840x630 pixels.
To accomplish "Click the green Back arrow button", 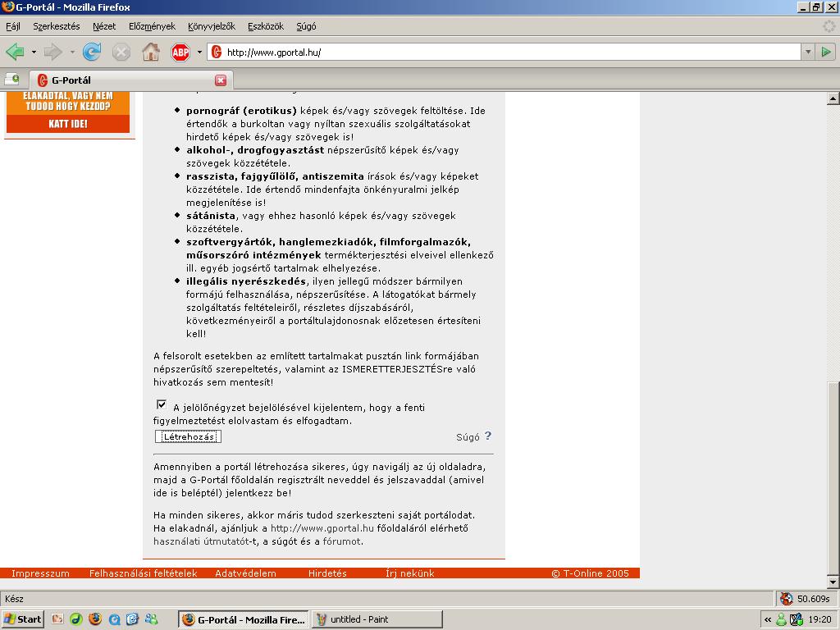I will 15,52.
